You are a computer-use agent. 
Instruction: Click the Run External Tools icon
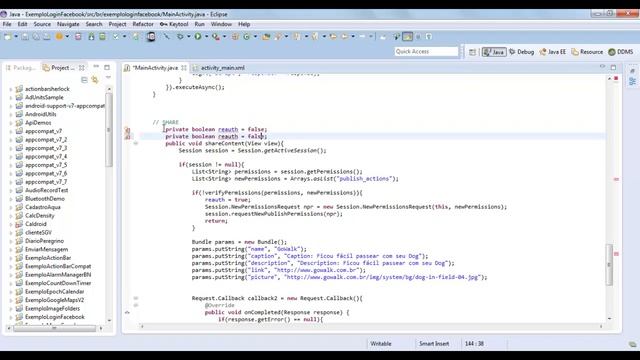tap(216, 37)
